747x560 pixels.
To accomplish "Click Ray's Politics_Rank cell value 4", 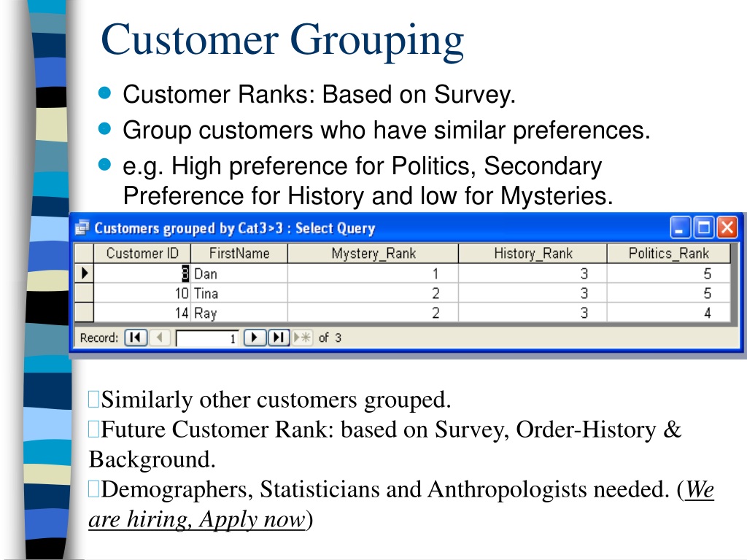I will click(x=668, y=313).
